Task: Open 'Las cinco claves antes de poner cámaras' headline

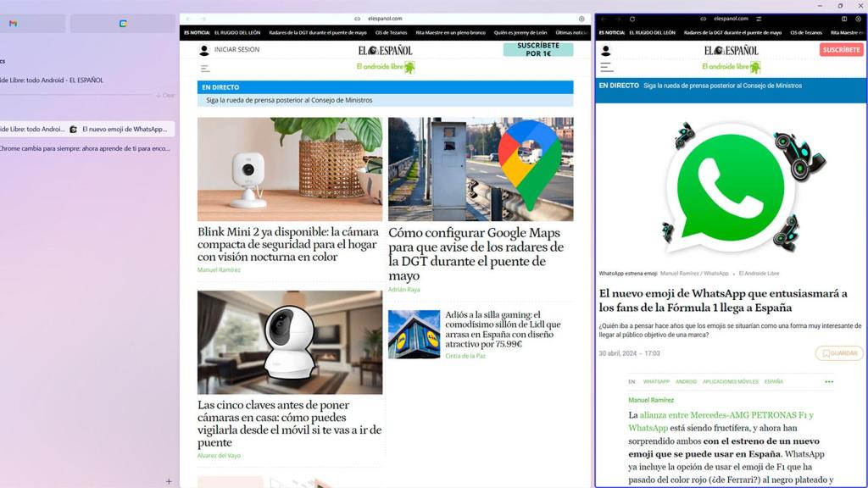Action: (x=290, y=424)
